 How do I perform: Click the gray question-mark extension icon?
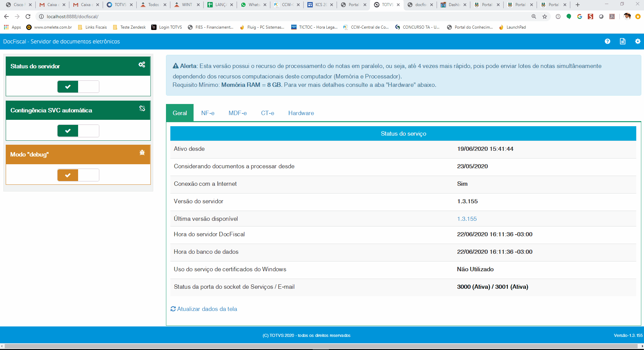click(x=558, y=16)
